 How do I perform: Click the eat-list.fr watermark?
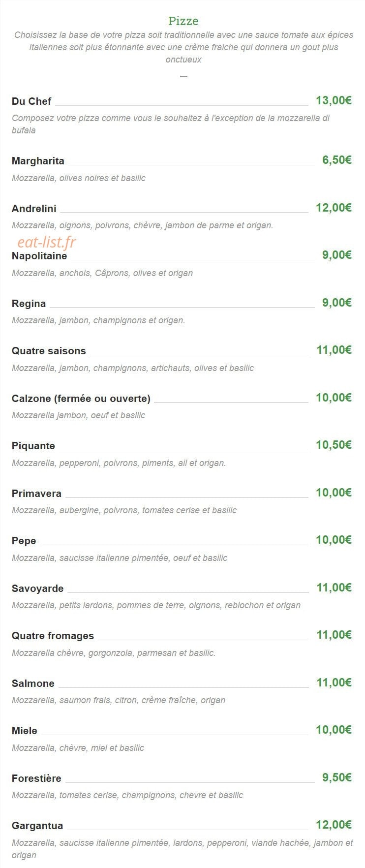(x=47, y=242)
